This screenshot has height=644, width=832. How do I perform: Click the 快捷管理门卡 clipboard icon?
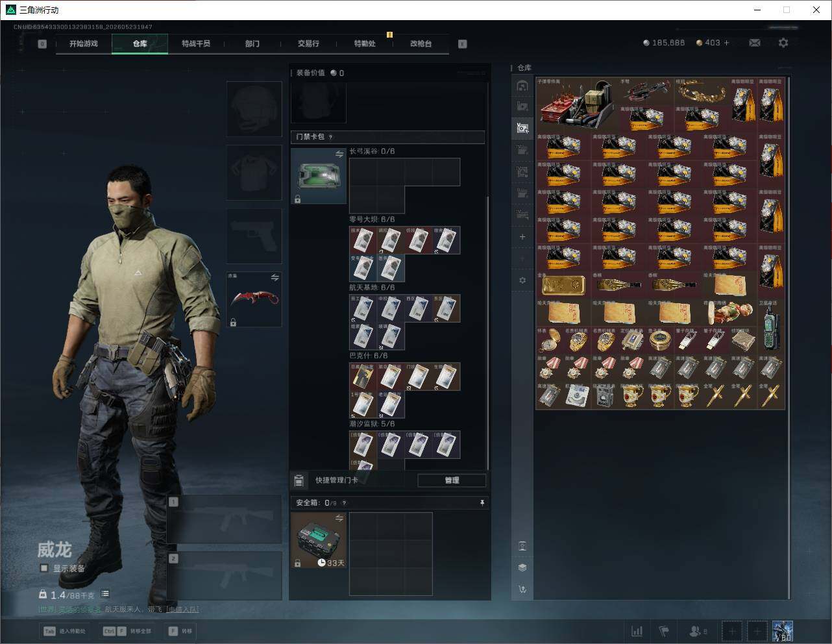tap(299, 480)
